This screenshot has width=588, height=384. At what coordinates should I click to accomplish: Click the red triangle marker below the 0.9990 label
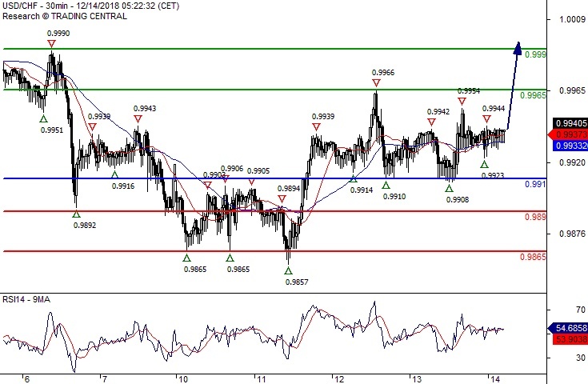click(x=51, y=43)
